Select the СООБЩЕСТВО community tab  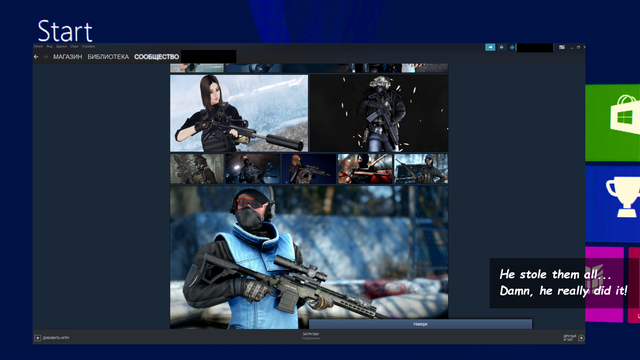click(156, 57)
